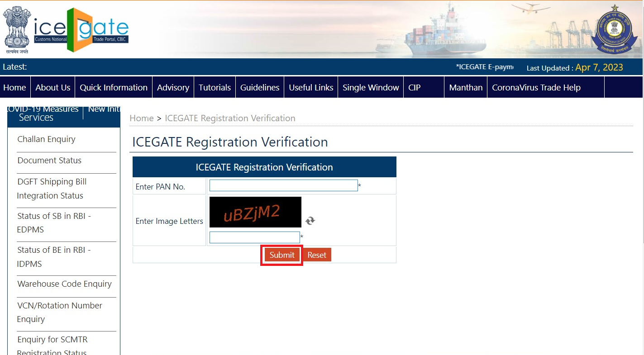Viewport: 644px width, 355px height.
Task: Select Warehouse Code Enquiry link
Action: (x=64, y=284)
